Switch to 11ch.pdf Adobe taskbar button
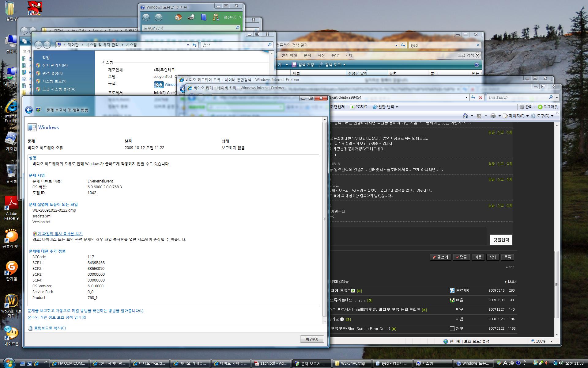 tap(271, 363)
